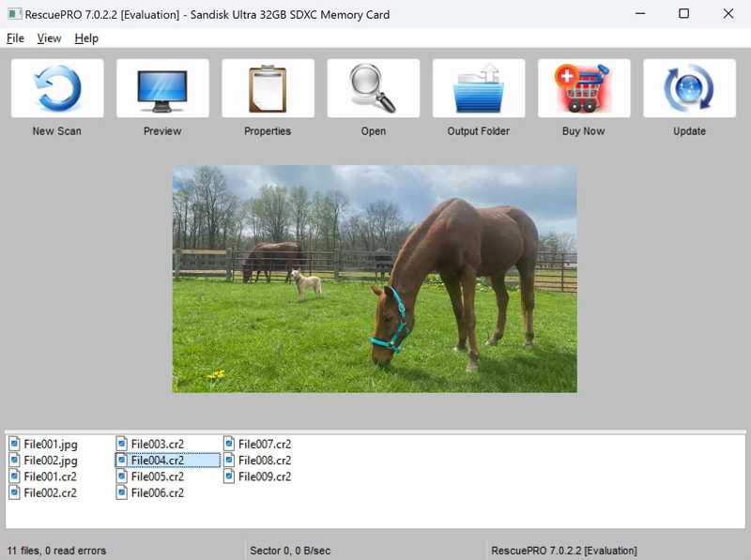Start a New Scan from the toolbar
The image size is (751, 560).
tap(56, 89)
